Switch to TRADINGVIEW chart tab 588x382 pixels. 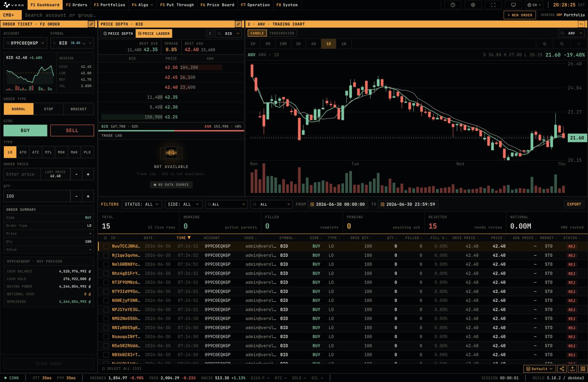tap(282, 33)
